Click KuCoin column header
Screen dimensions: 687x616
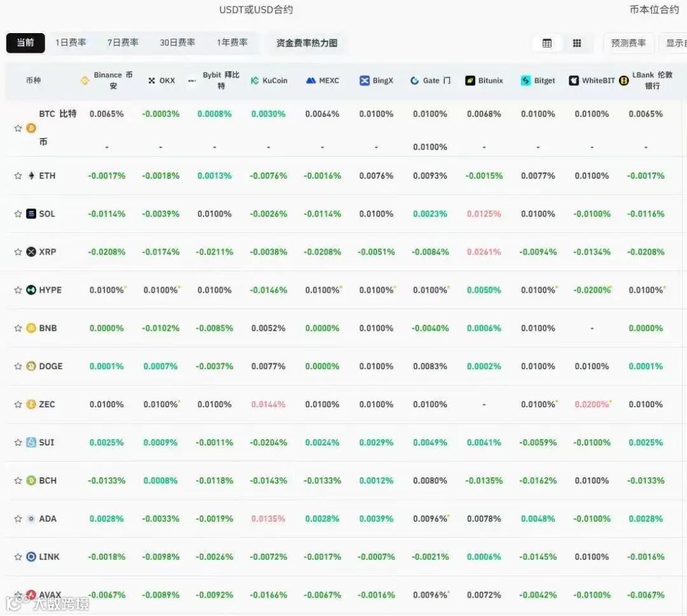coord(269,81)
